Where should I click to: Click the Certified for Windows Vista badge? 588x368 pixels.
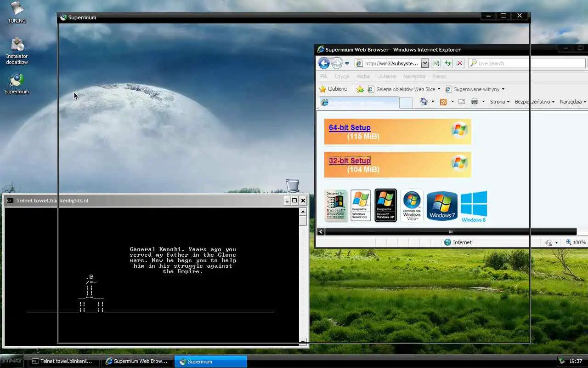[412, 206]
